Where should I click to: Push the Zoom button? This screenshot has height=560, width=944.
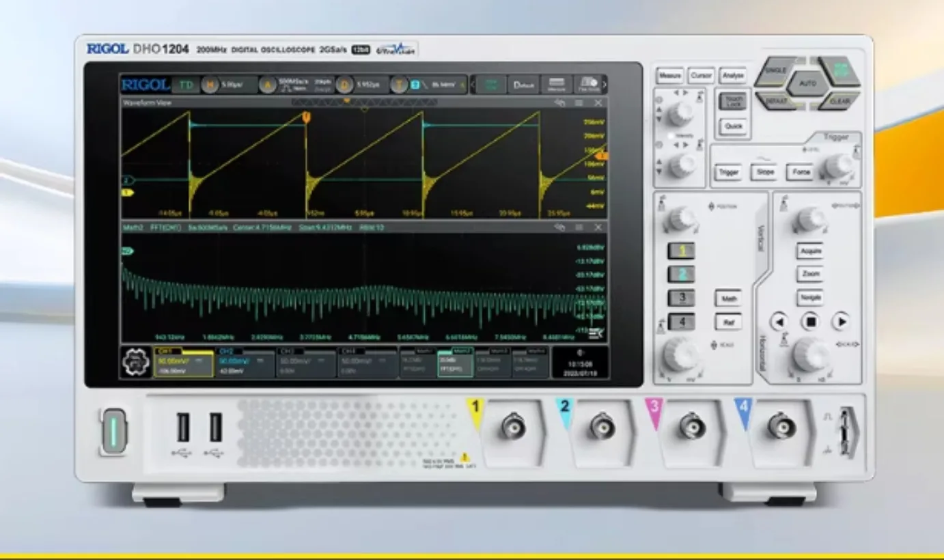[x=810, y=275]
